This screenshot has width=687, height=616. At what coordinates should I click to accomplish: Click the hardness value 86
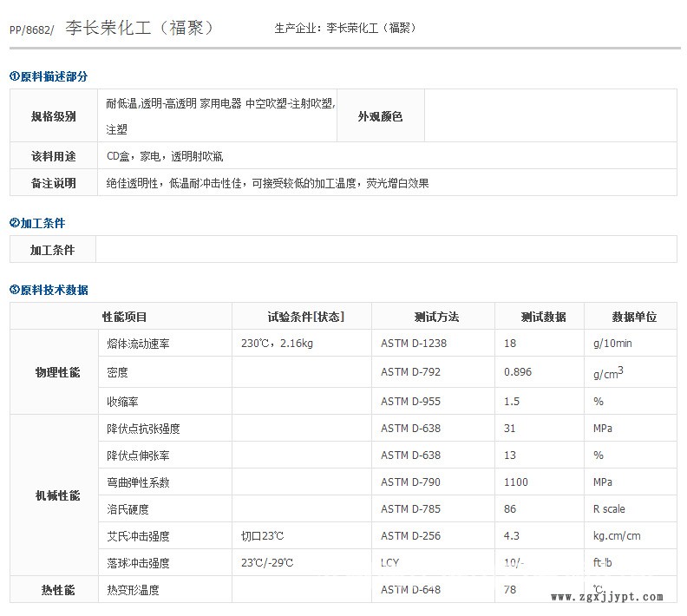[x=509, y=508]
